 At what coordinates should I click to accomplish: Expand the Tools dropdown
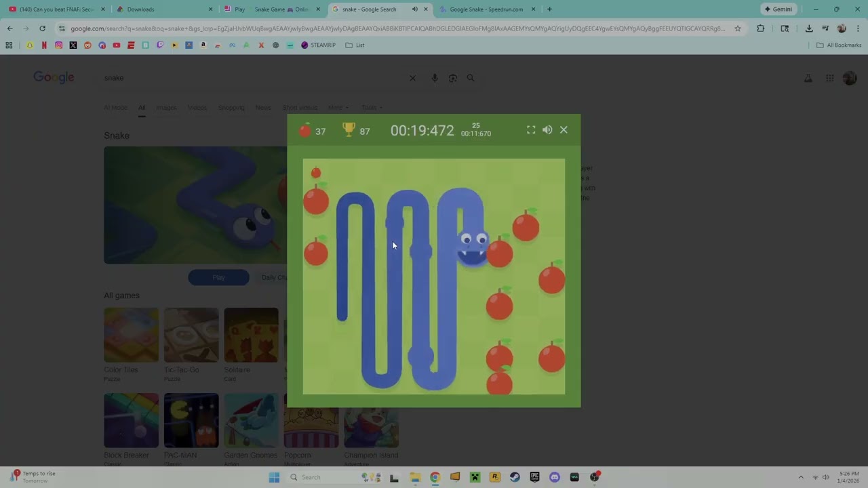[372, 108]
